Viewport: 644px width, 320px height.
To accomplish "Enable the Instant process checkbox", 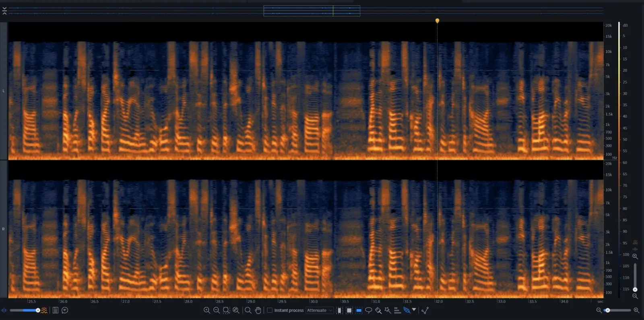I will 270,310.
